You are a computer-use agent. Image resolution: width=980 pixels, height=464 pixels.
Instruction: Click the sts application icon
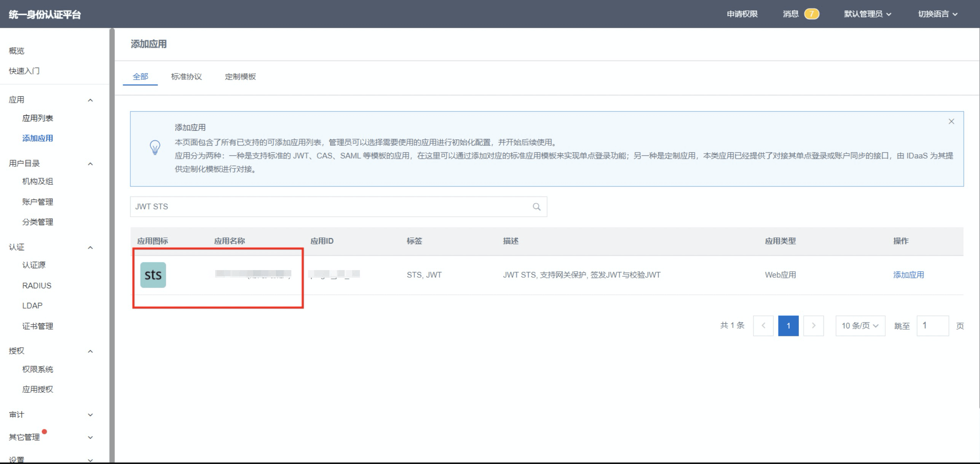tap(153, 275)
